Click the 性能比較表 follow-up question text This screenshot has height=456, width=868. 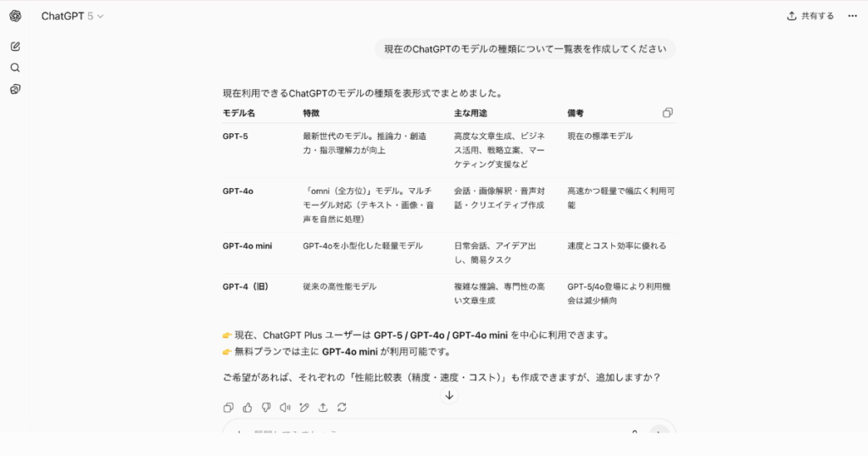(x=442, y=377)
